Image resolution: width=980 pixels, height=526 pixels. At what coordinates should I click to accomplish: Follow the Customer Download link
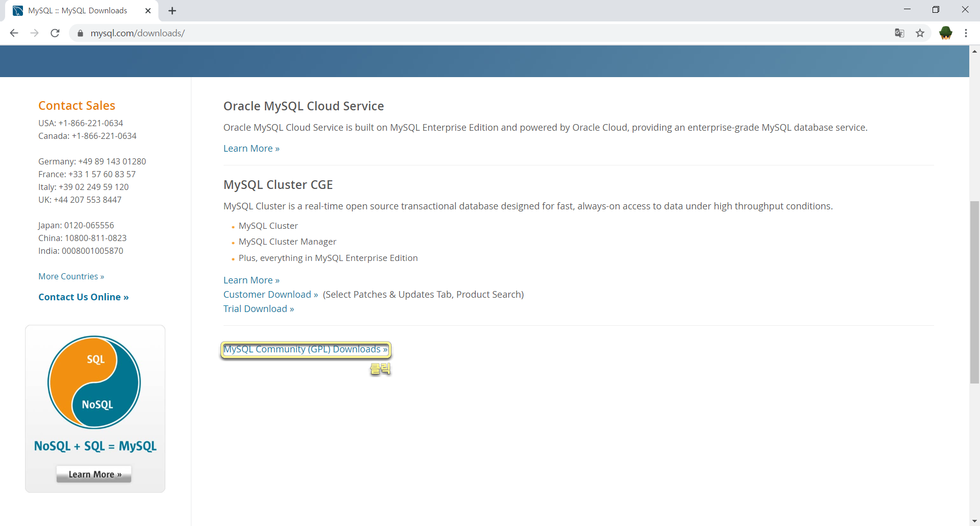click(271, 295)
